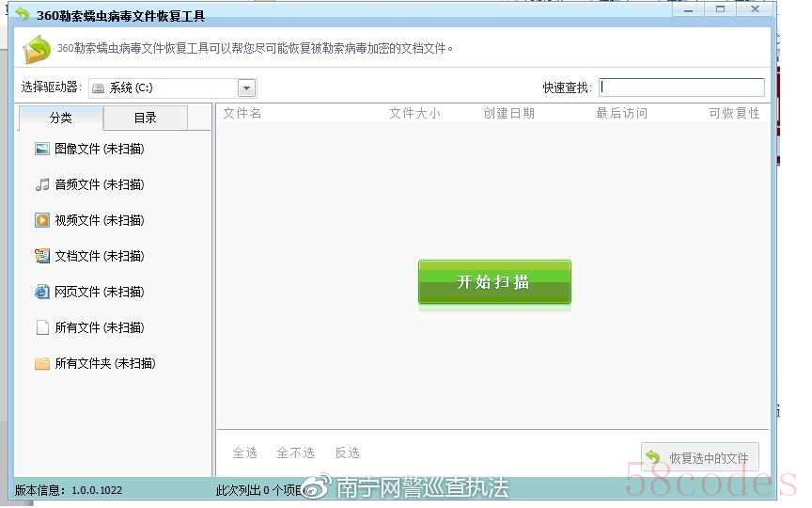Click the app logo in title bar
This screenshot has height=508, width=812.
point(23,14)
